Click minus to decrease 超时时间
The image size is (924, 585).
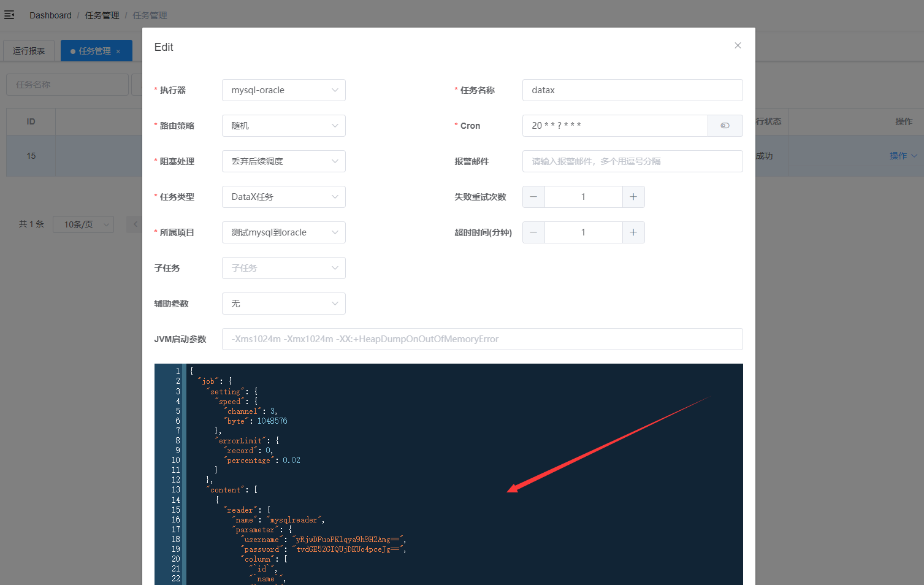533,232
